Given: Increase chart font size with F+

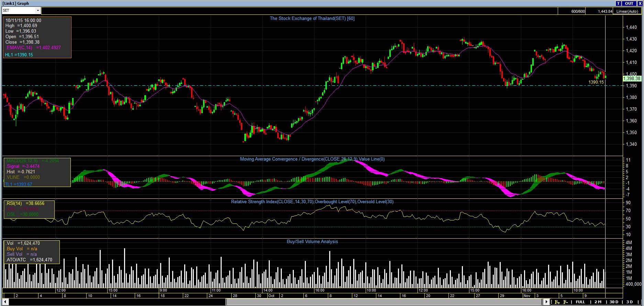Looking at the screenshot, I should pos(557,302).
